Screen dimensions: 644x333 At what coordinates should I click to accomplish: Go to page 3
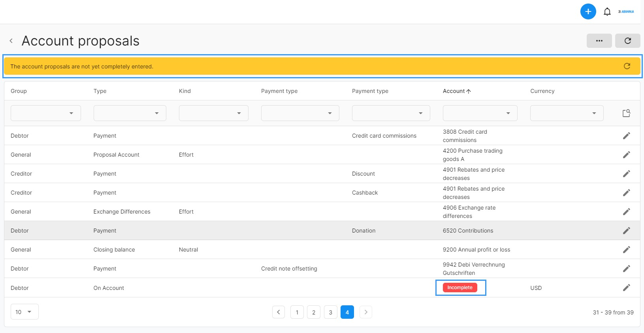tap(331, 312)
